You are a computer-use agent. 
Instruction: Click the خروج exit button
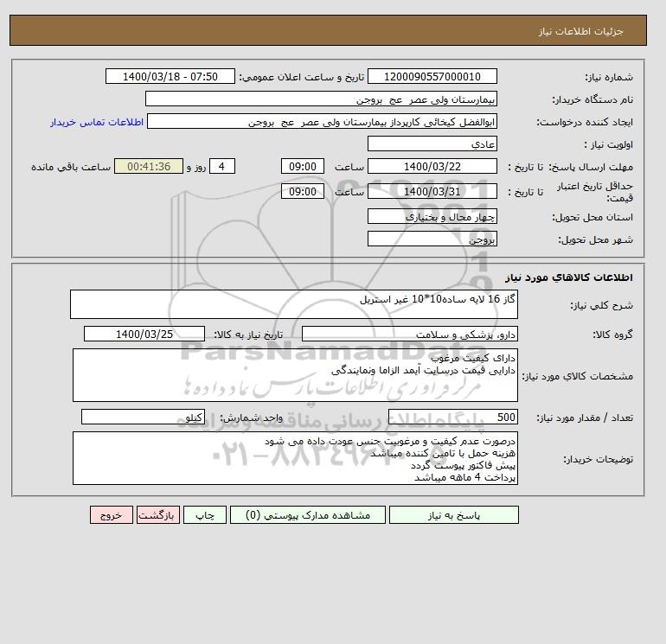coord(112,515)
